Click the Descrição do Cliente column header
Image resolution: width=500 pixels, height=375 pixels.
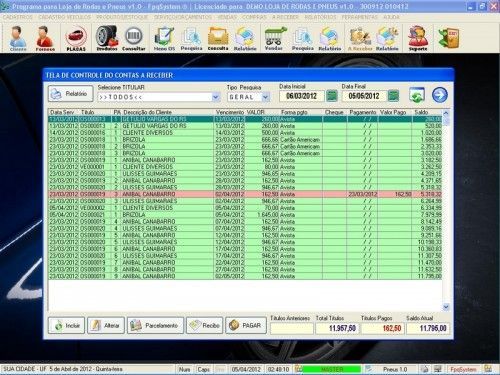pyautogui.click(x=147, y=112)
